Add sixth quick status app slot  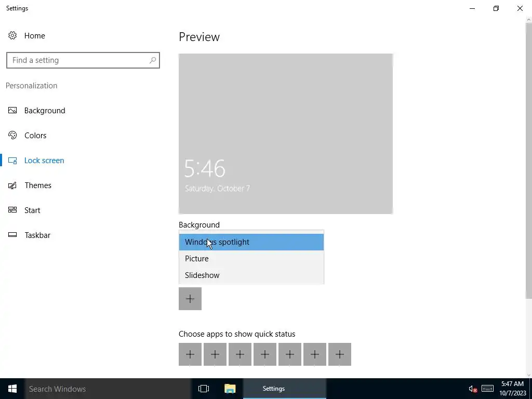tap(315, 354)
